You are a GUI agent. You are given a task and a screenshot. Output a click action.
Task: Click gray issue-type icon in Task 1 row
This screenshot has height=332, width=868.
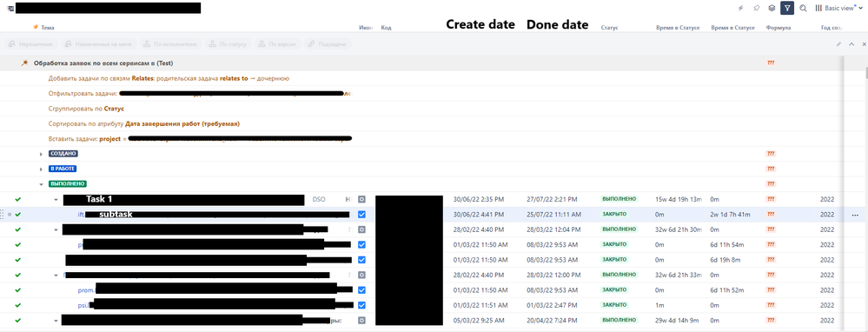[x=361, y=199]
